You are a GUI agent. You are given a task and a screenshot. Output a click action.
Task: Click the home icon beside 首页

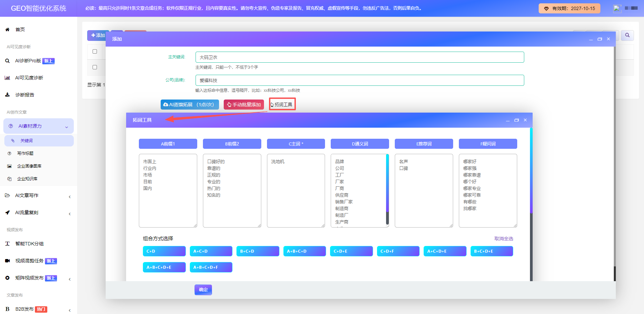point(7,29)
